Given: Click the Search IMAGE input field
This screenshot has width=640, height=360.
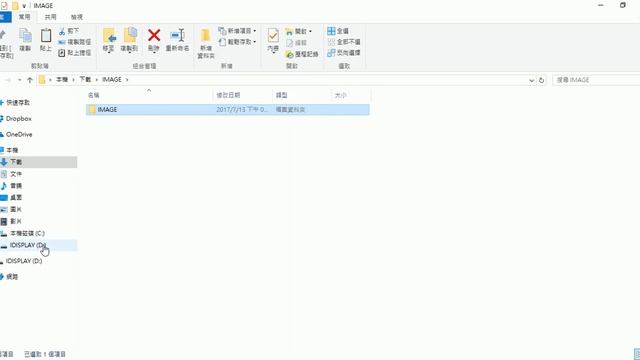Looking at the screenshot, I should 596,80.
